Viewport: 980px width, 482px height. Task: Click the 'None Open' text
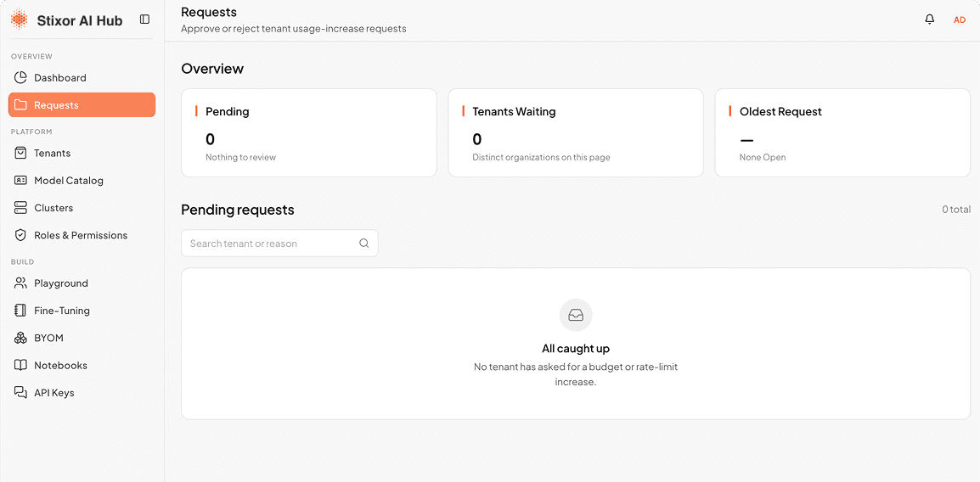click(763, 157)
